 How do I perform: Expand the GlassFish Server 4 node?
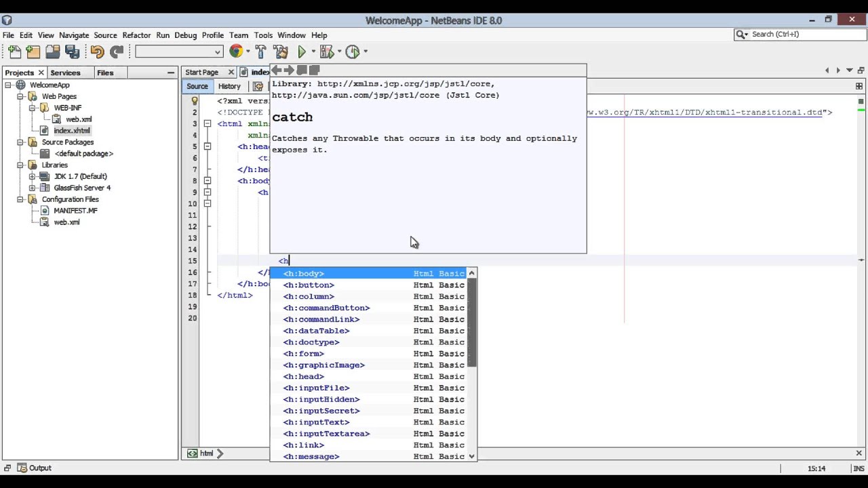[32, 188]
